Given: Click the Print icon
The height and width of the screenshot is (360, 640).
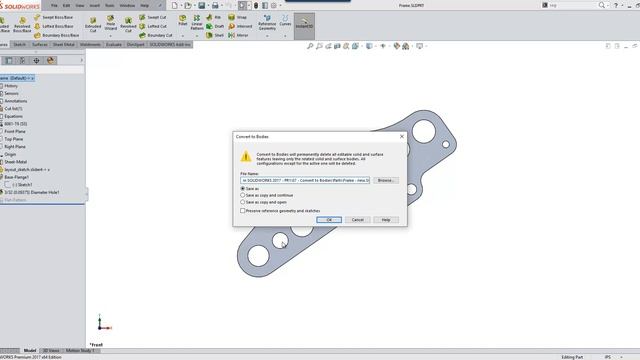Looking at the screenshot, I should coord(215,5).
